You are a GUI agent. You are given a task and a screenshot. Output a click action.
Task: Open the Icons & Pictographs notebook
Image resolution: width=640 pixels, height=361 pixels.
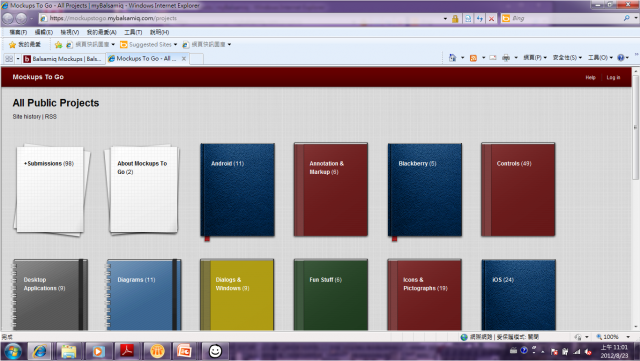pyautogui.click(x=425, y=294)
